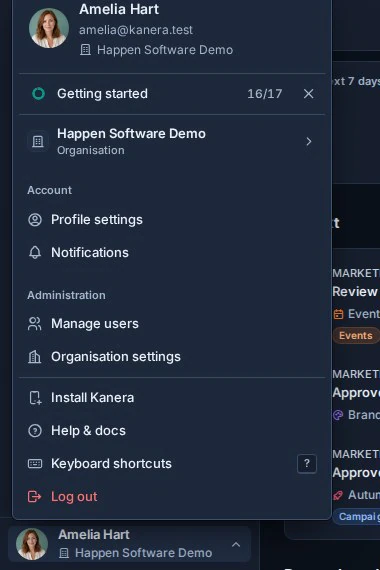Click the Account section heading
380x570 pixels.
(49, 190)
